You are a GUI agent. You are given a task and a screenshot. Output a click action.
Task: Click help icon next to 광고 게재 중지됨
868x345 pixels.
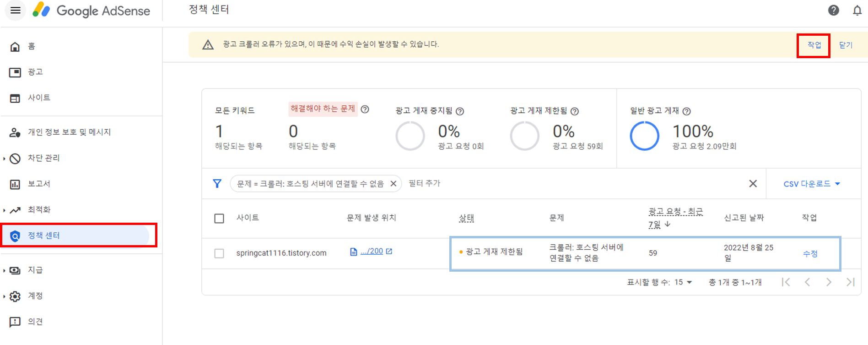point(460,111)
